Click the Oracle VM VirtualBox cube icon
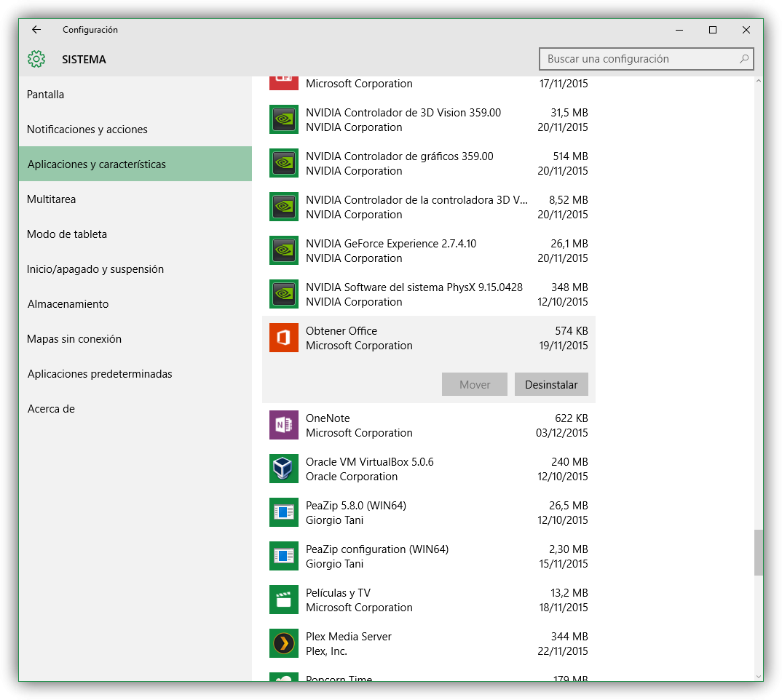 (x=284, y=469)
